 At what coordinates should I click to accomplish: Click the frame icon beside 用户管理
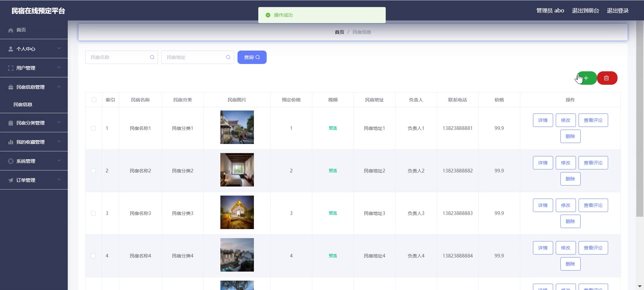(x=11, y=68)
